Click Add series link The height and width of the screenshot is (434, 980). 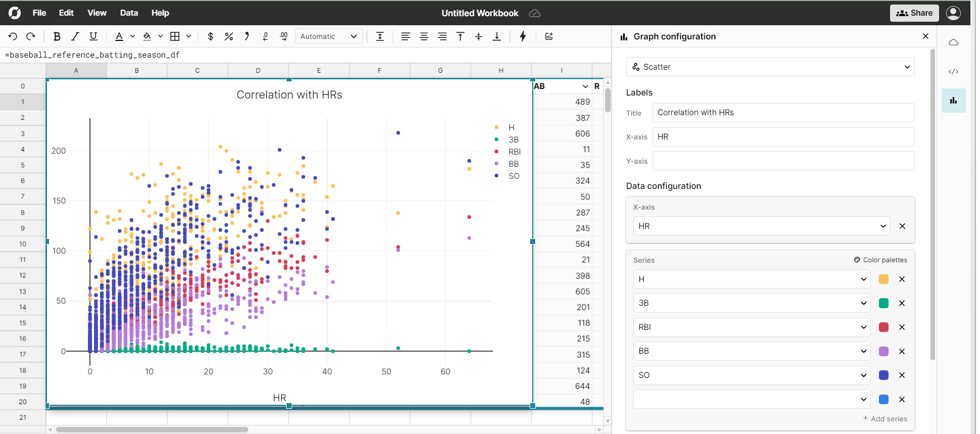[885, 419]
